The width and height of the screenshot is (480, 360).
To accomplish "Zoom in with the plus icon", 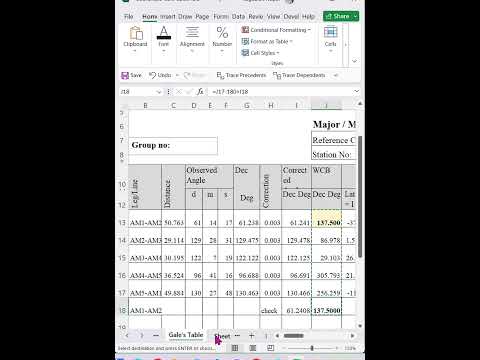I will [x=337, y=348].
